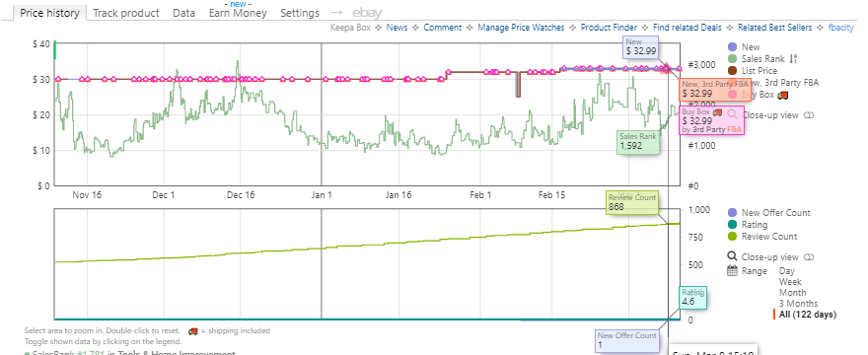Set chart range to Day
This screenshot has width=868, height=355.
point(787,271)
